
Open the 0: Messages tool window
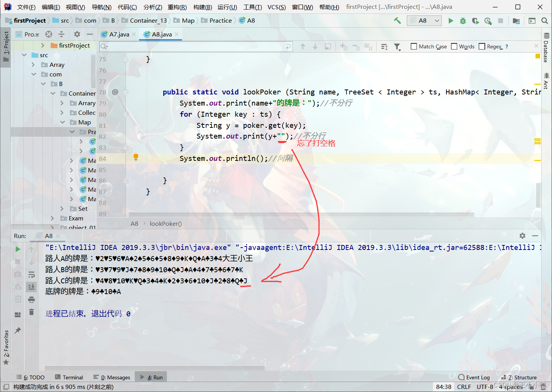112,377
